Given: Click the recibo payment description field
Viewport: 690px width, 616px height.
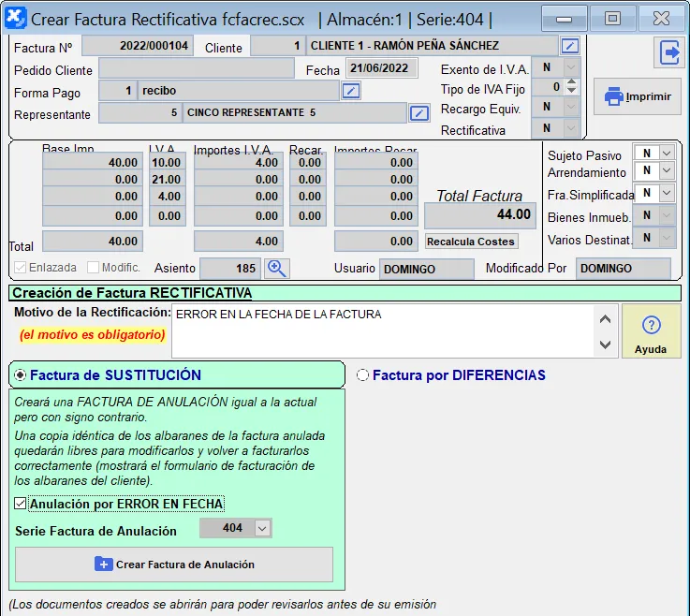Looking at the screenshot, I should tap(238, 91).
